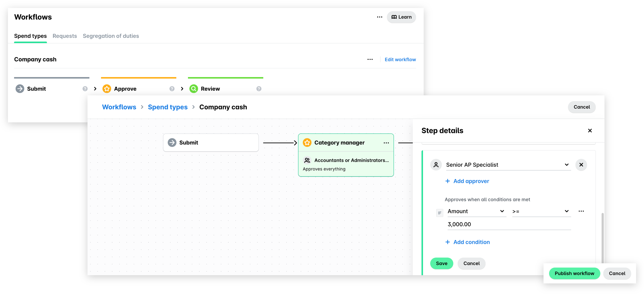Switch to the Requests tab

pos(65,36)
